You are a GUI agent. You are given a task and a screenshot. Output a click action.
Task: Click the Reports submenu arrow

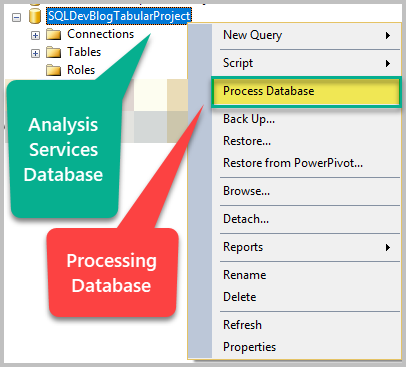[x=387, y=247]
